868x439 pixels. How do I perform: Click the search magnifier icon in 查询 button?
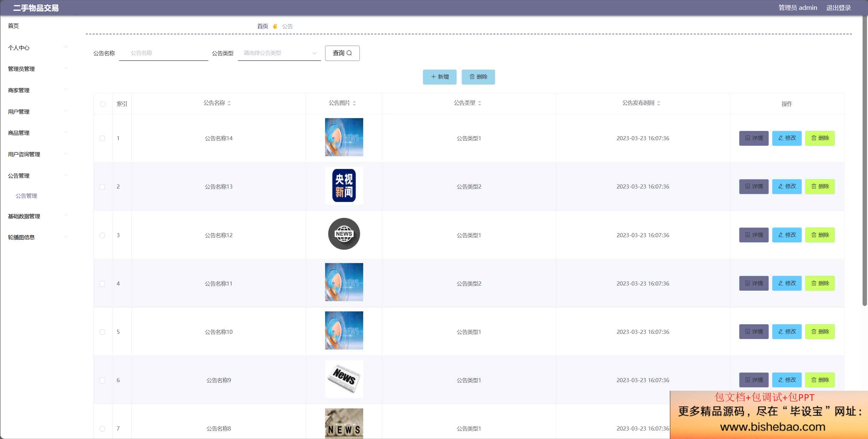349,53
